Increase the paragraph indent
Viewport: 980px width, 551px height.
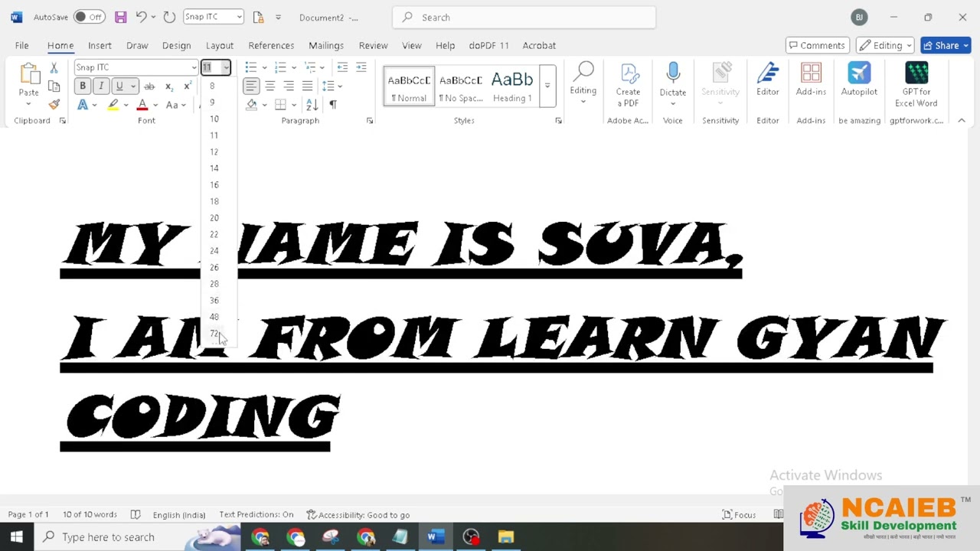tap(361, 67)
